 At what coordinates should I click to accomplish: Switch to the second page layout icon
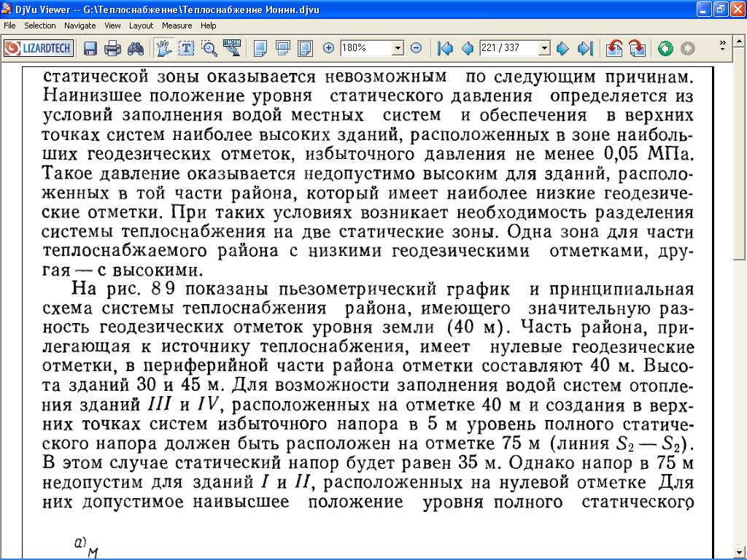283,48
